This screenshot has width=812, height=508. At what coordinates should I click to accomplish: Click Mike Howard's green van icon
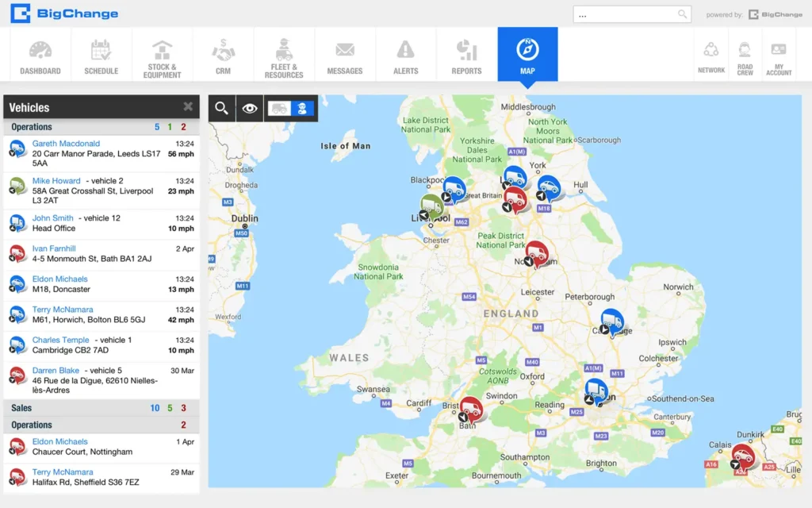[17, 186]
